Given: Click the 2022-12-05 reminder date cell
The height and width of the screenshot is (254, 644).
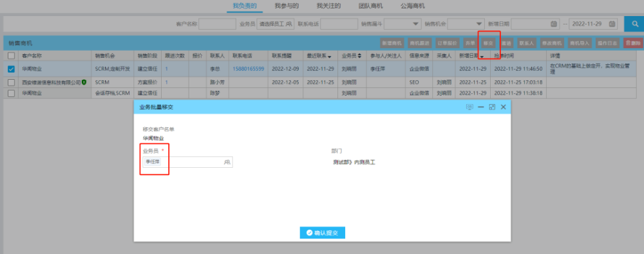Looking at the screenshot, I should pyautogui.click(x=285, y=82).
